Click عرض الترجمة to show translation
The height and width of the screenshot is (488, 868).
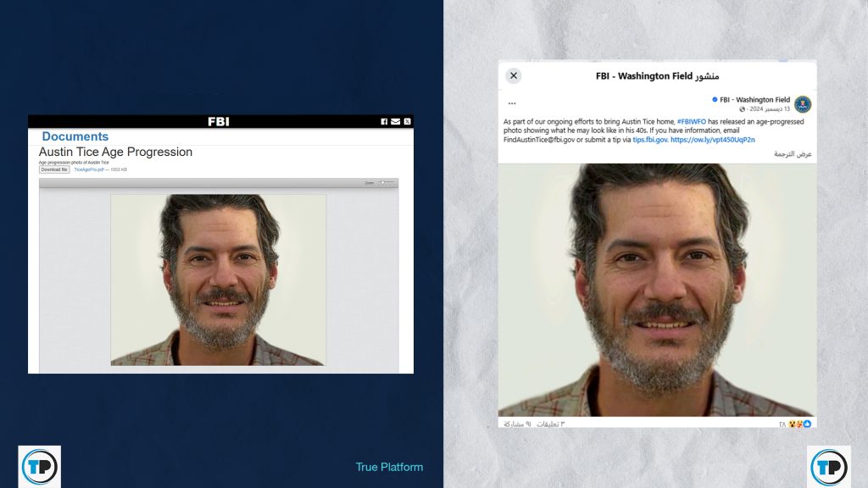pyautogui.click(x=793, y=154)
